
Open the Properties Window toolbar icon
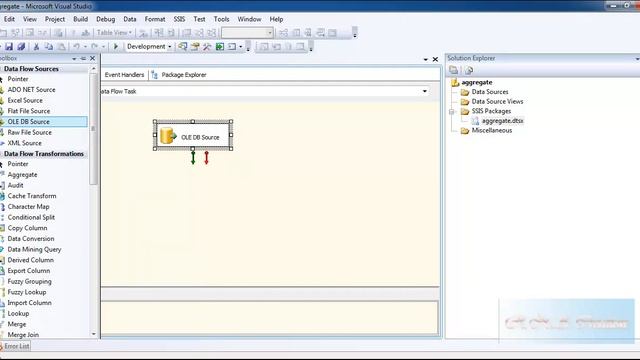pyautogui.click(x=195, y=47)
